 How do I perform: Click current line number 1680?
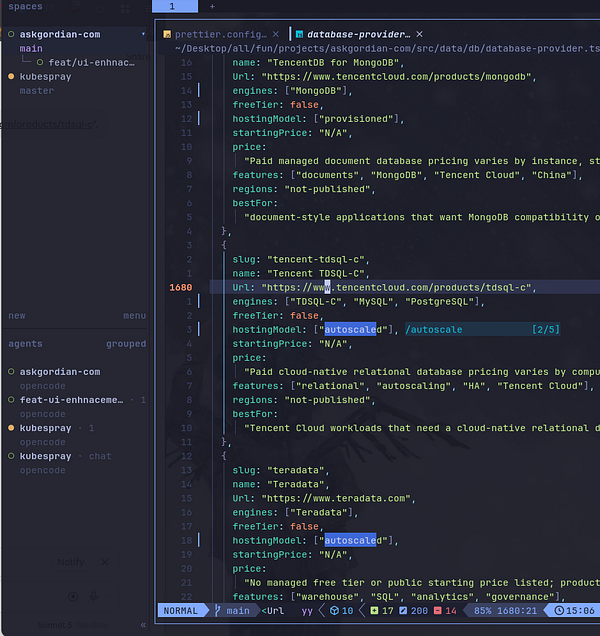[x=181, y=288]
